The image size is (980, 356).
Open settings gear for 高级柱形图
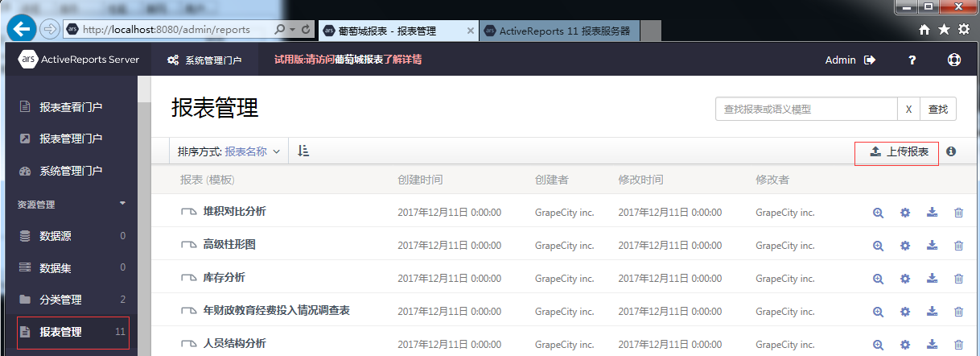click(905, 245)
